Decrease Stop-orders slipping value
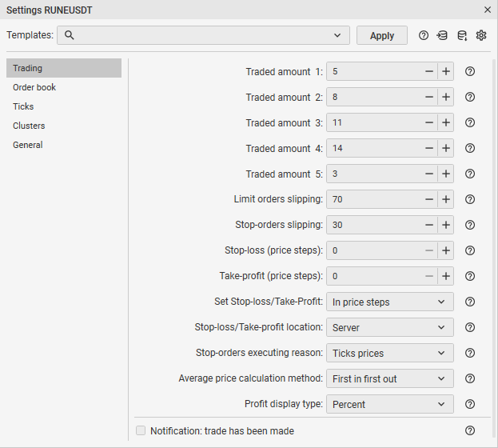This screenshot has width=498, height=448. coord(429,225)
